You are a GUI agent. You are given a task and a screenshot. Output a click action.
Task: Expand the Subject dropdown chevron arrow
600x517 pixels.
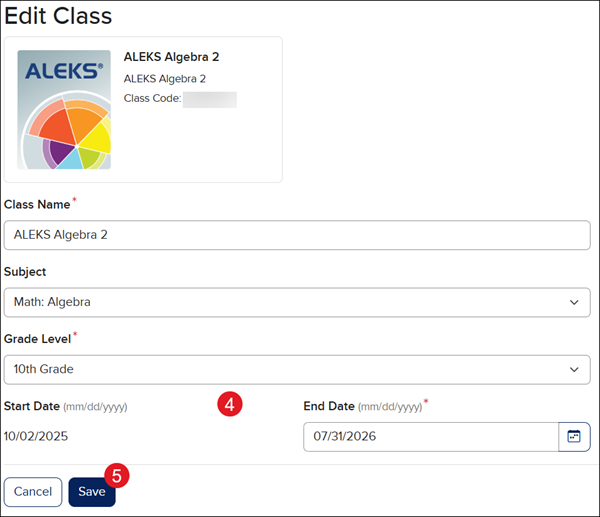573,302
